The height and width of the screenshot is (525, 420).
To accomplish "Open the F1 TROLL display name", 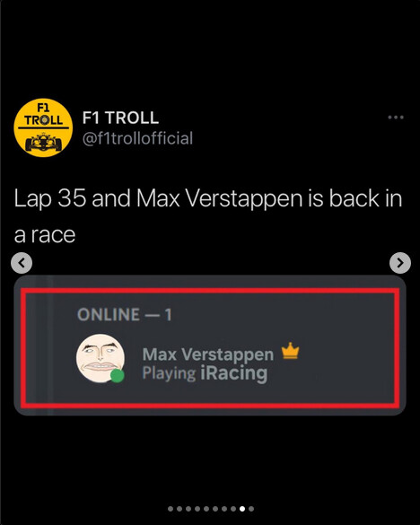I will point(120,118).
